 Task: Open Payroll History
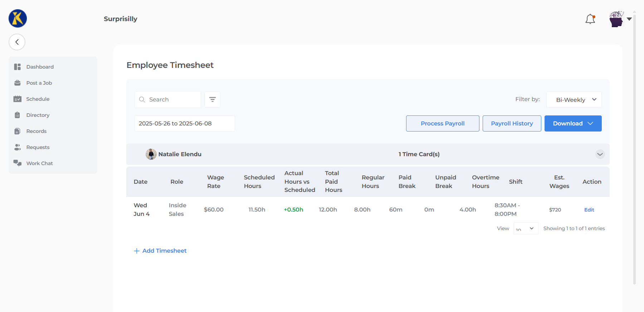[x=512, y=124]
